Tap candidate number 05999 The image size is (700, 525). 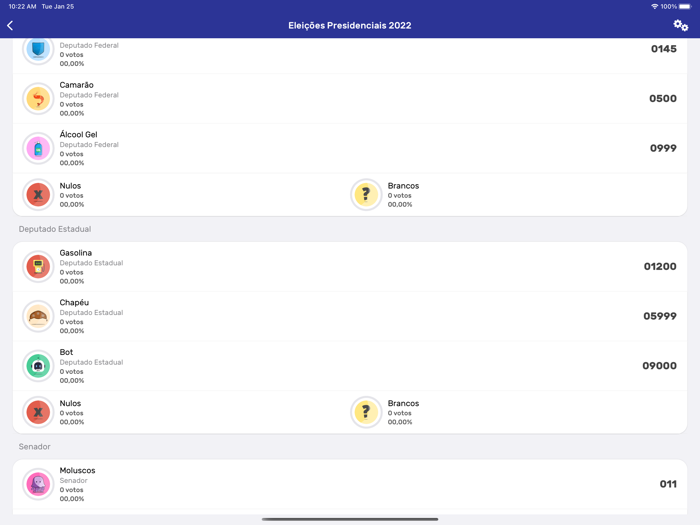coord(660,316)
